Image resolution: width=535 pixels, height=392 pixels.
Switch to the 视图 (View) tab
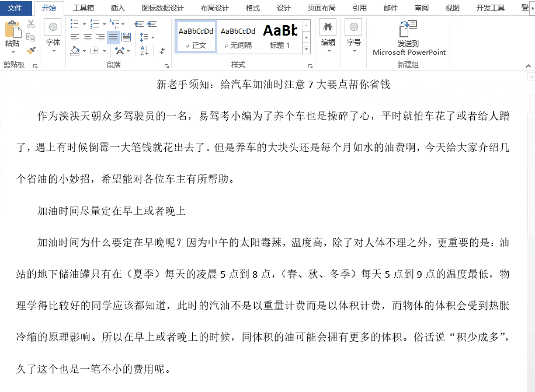452,8
